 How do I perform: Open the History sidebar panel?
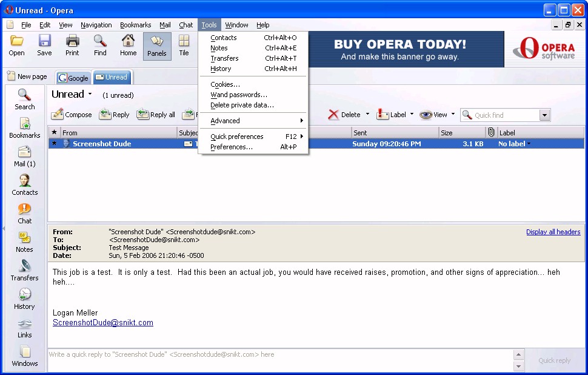25,299
